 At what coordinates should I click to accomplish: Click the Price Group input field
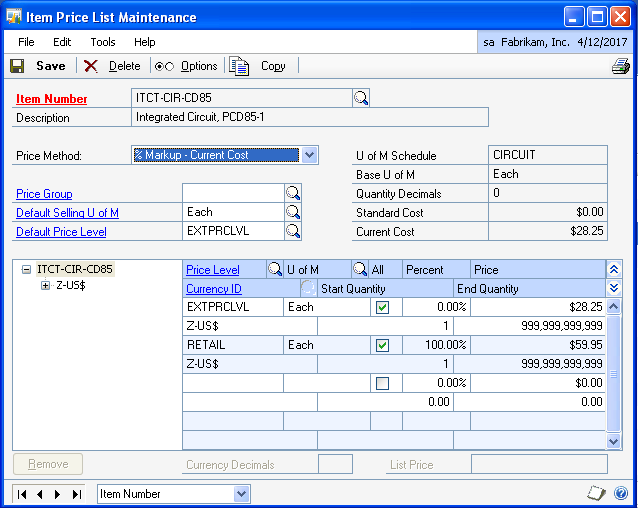[234, 193]
